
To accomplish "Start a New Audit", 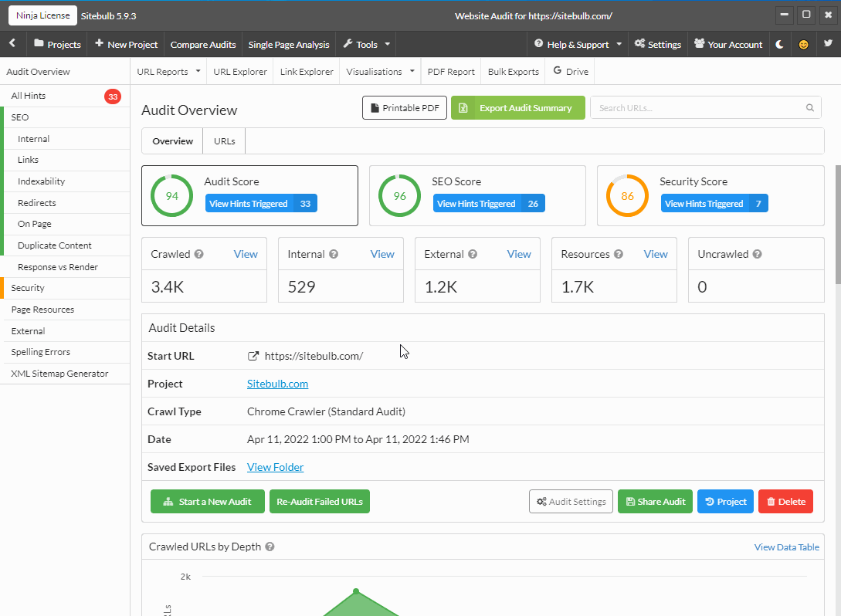I will pos(208,501).
